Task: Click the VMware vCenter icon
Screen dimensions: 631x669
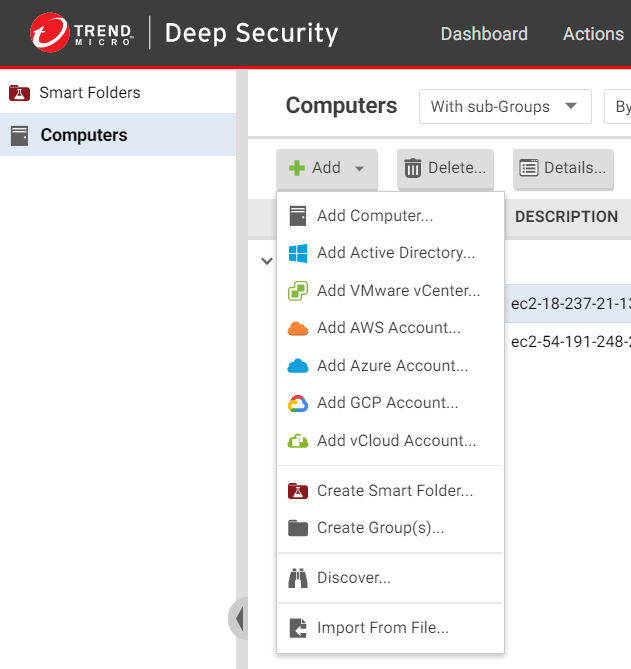Action: tap(297, 291)
